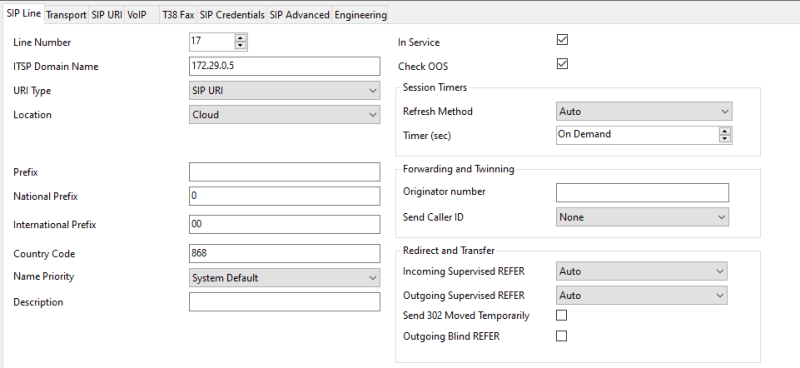Open the Location dropdown

[x=285, y=114]
